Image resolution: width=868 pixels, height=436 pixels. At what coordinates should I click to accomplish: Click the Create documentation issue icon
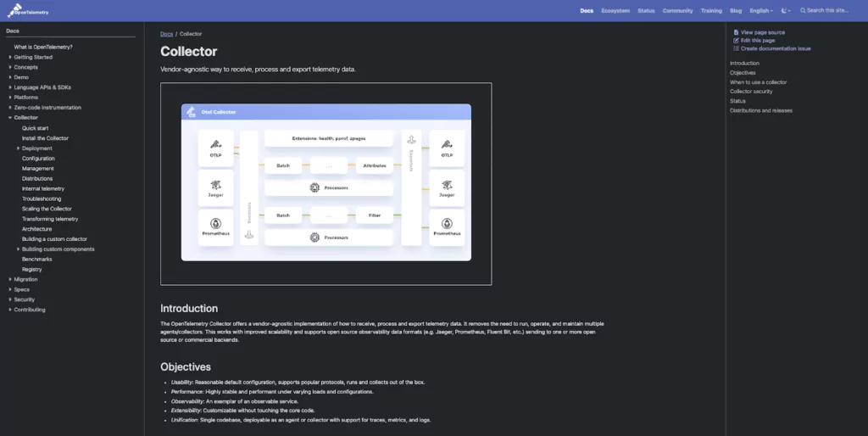point(736,48)
